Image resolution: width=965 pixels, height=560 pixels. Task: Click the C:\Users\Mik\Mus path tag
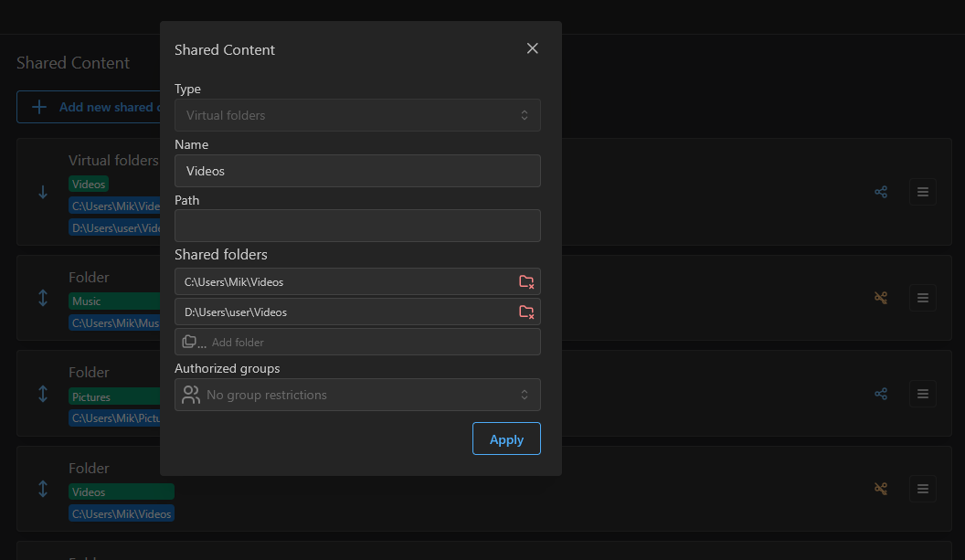[x=114, y=322]
